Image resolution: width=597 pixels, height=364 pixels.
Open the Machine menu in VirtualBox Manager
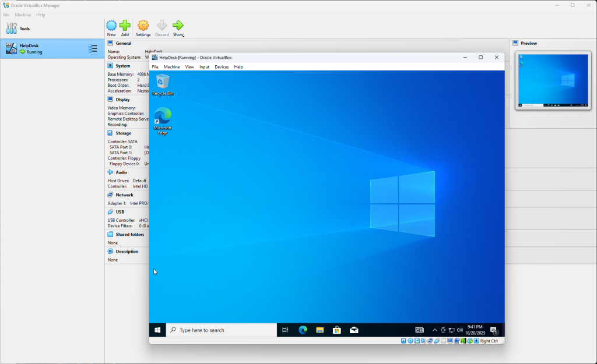point(23,15)
